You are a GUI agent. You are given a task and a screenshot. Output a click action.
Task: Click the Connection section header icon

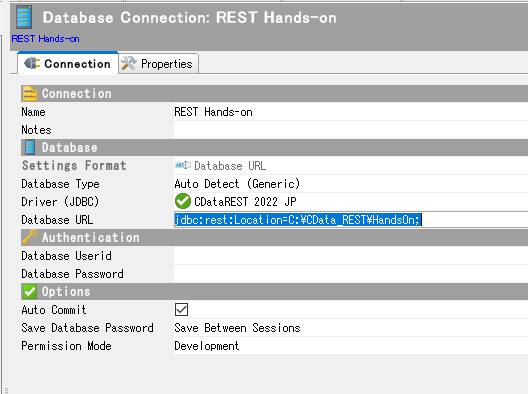pyautogui.click(x=30, y=94)
